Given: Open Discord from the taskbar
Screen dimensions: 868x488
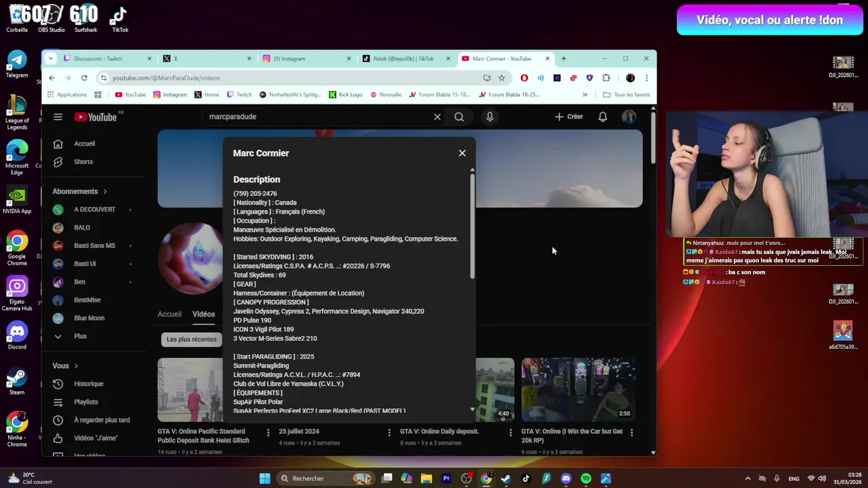Looking at the screenshot, I should coord(566,479).
